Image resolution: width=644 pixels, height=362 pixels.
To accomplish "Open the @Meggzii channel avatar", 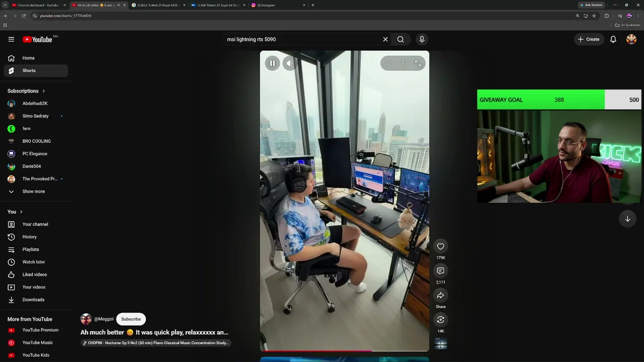I will [86, 319].
